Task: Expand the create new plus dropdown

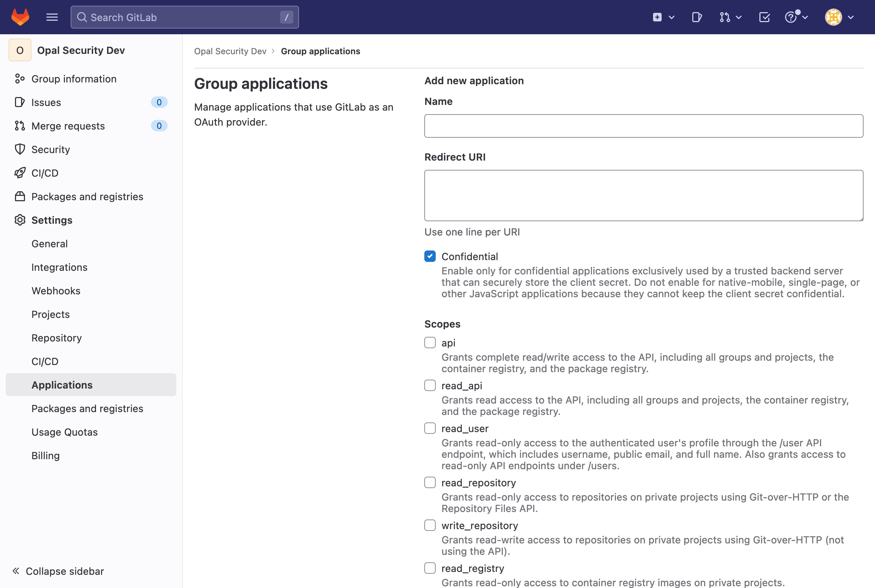Action: click(x=663, y=17)
